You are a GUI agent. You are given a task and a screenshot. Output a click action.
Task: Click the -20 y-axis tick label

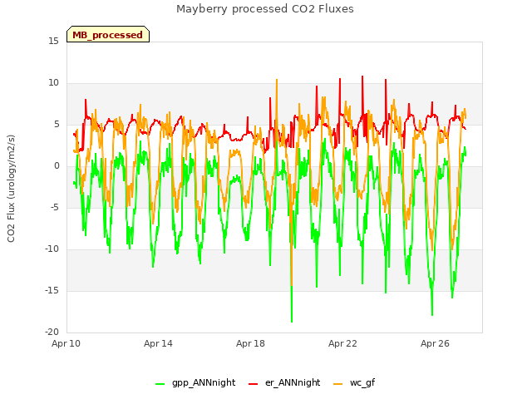(52, 332)
